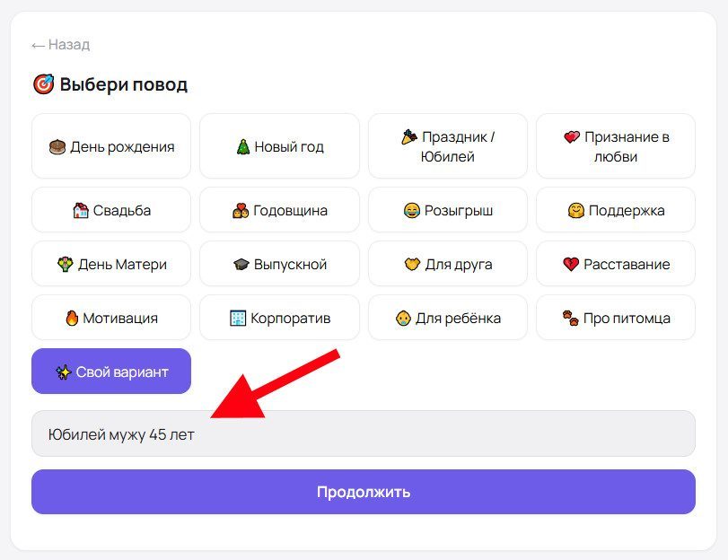The height and width of the screenshot is (560, 728).
Task: Pick the Для ребёнка option
Action: tap(448, 318)
